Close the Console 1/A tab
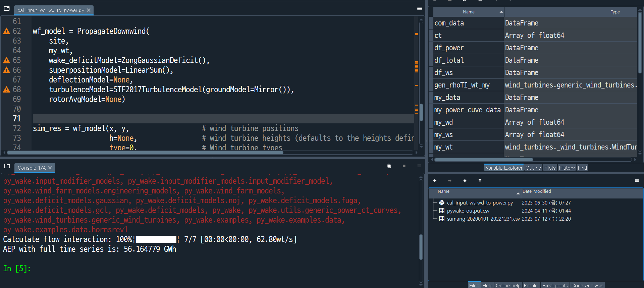 coord(50,168)
